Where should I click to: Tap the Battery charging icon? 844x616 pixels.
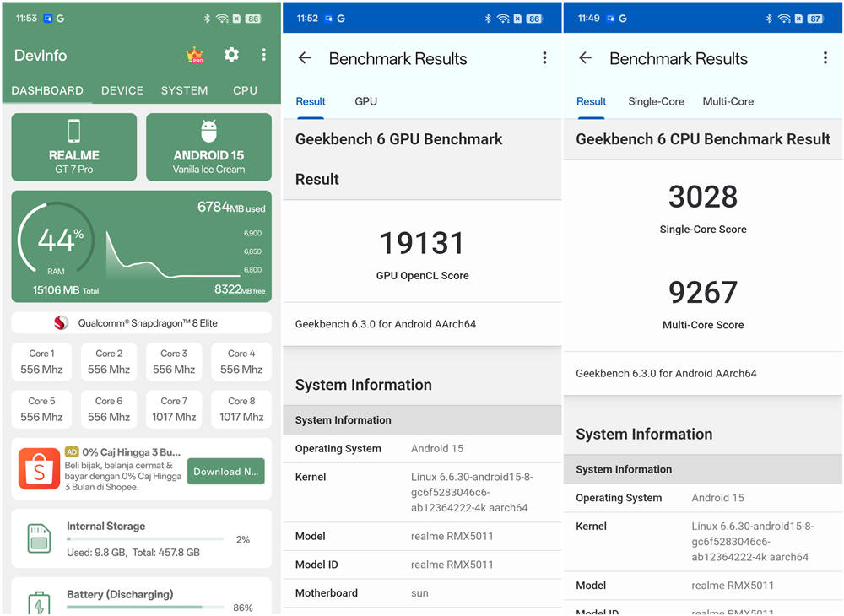(39, 603)
